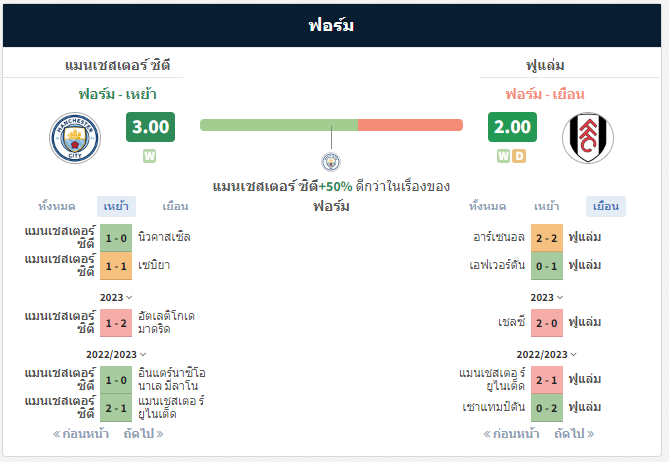Click the small Manchester City marker below the bar
The height and width of the screenshot is (462, 669).
[331, 162]
